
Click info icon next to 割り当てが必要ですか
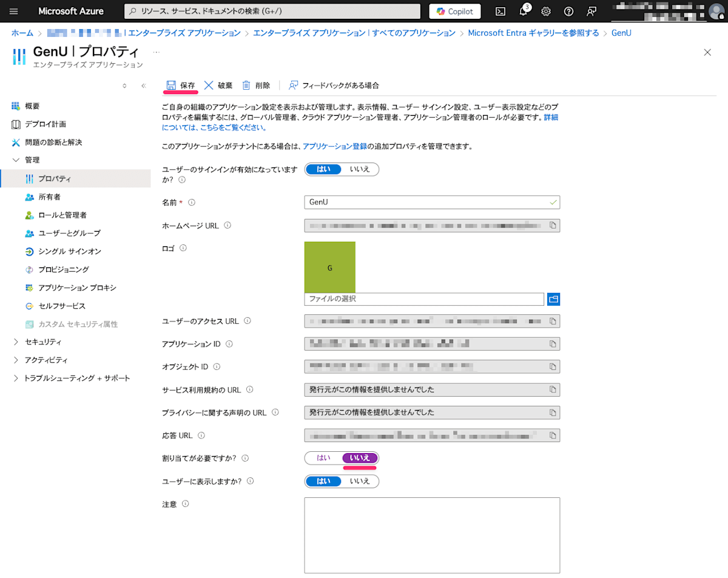click(x=246, y=459)
